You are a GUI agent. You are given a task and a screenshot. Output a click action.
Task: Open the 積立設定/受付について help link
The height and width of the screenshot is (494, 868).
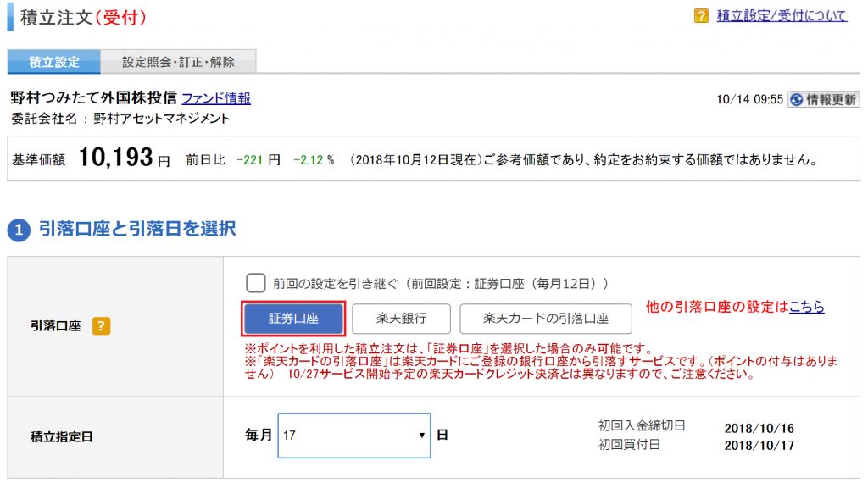782,15
